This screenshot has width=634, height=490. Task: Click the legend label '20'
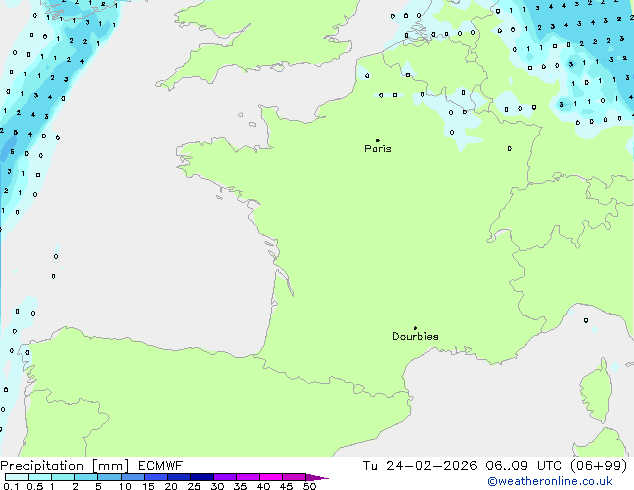click(171, 486)
